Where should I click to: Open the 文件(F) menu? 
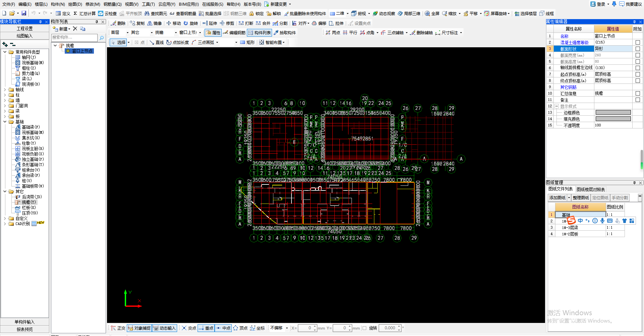[8, 4]
